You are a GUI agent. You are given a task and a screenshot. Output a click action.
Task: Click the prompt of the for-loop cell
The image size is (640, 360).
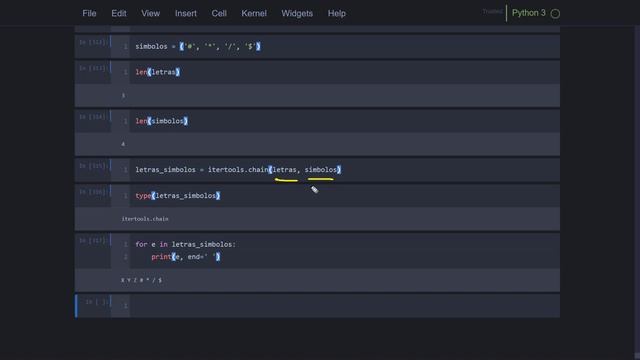click(x=93, y=241)
